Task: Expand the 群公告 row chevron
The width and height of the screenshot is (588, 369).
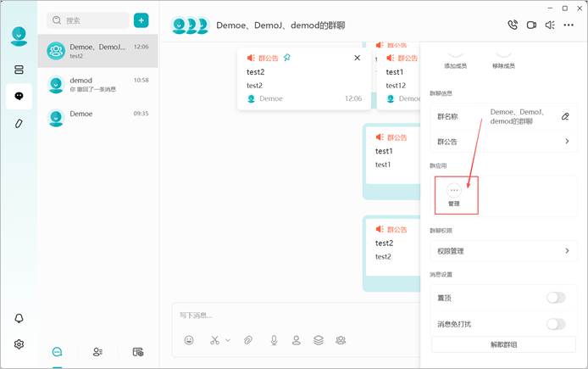Action: pyautogui.click(x=567, y=141)
